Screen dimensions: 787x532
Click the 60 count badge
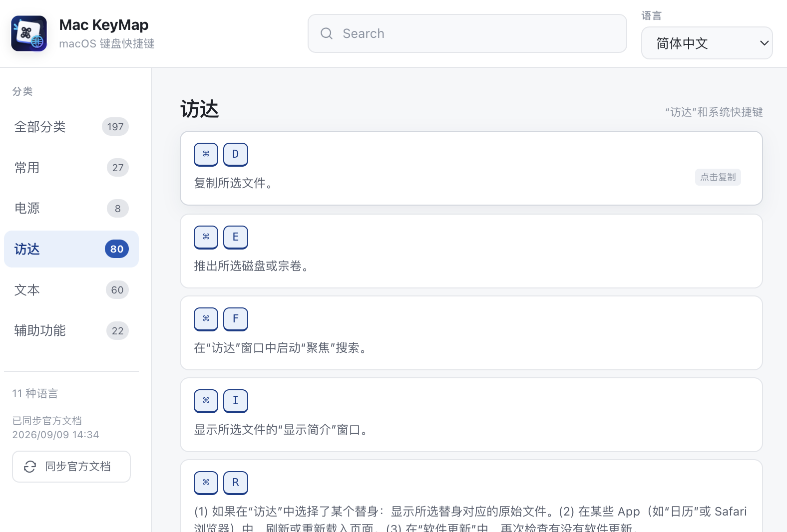pos(117,290)
